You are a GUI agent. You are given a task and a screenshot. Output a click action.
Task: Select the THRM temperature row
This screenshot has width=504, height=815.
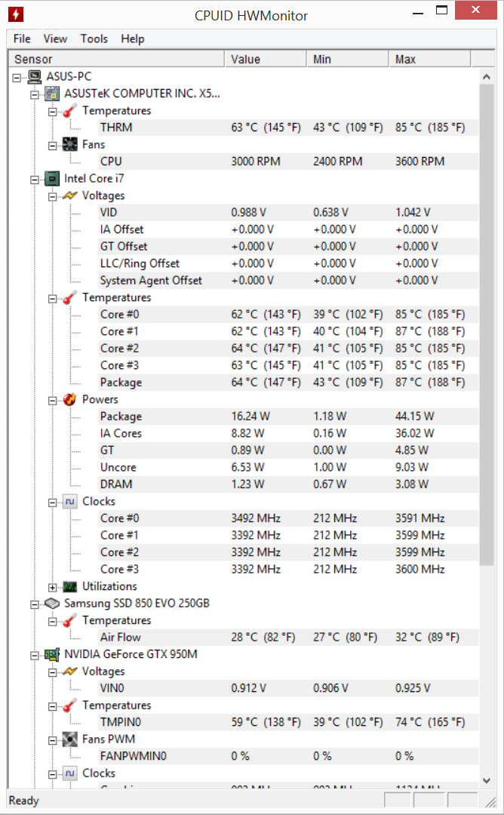pyautogui.click(x=287, y=128)
